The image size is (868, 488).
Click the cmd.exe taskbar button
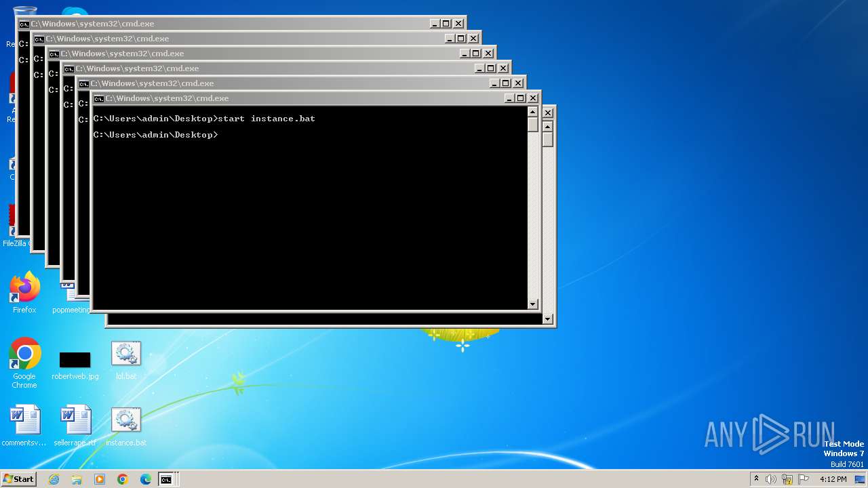tap(166, 479)
